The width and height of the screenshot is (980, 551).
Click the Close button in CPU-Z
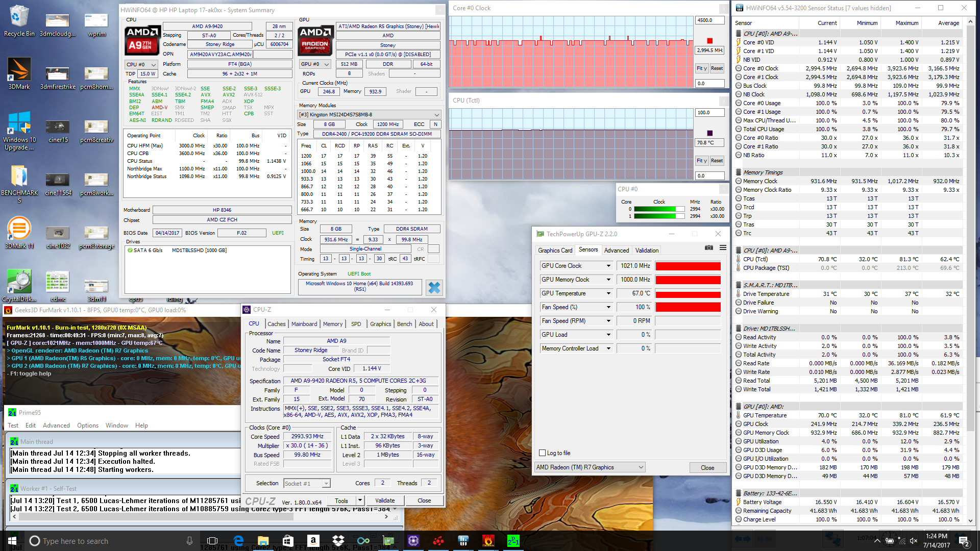[424, 501]
